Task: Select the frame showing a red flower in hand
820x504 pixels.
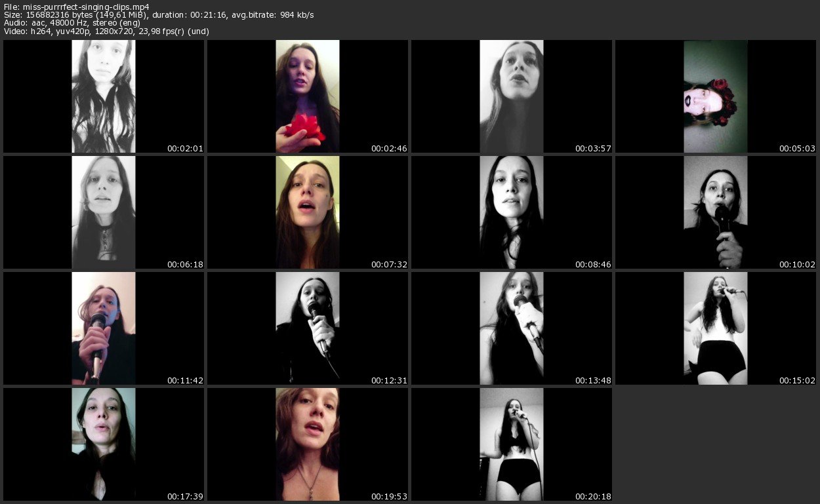Action: pyautogui.click(x=307, y=96)
